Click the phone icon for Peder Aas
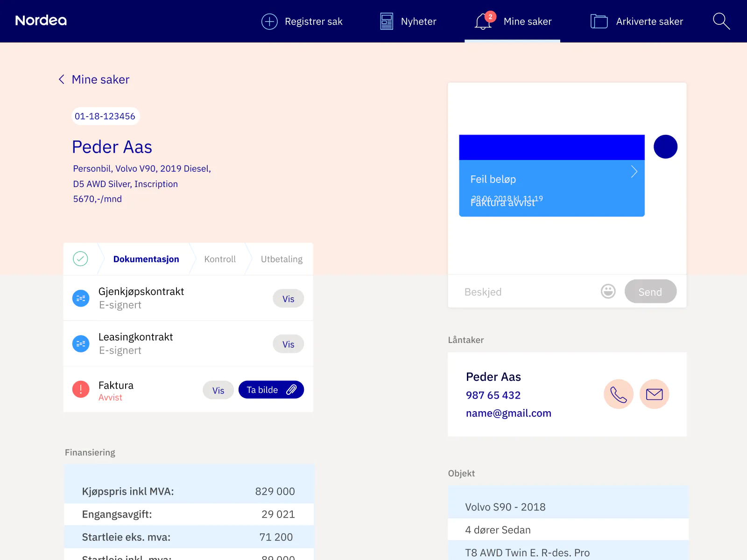Screen dimensions: 747x560 (619, 394)
